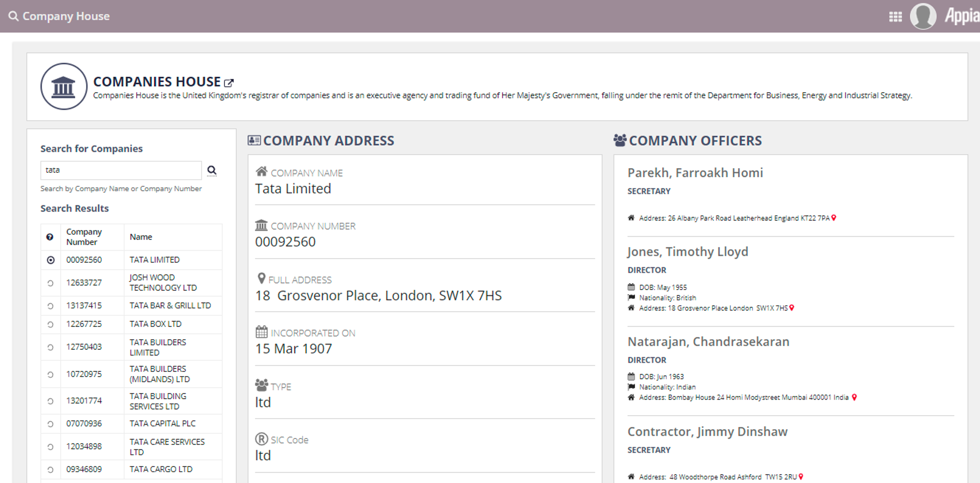The image size is (980, 483).
Task: Click officer name Jones, Timothy Lloyd
Action: tap(688, 252)
